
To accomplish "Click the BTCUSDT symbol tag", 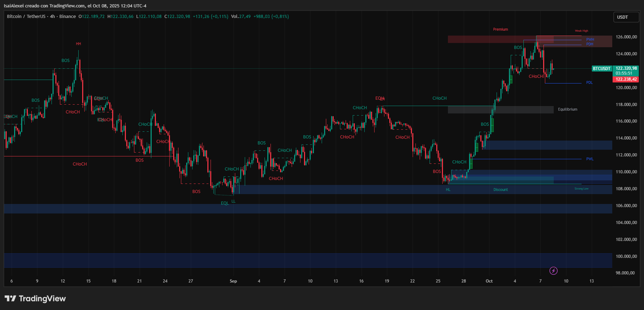I will click(601, 69).
